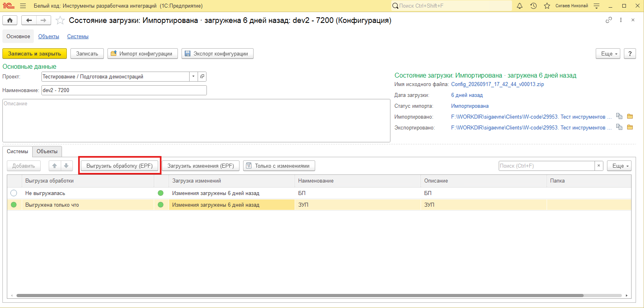The image size is (644, 308).
Task: Focus the global search box
Action: [451, 6]
